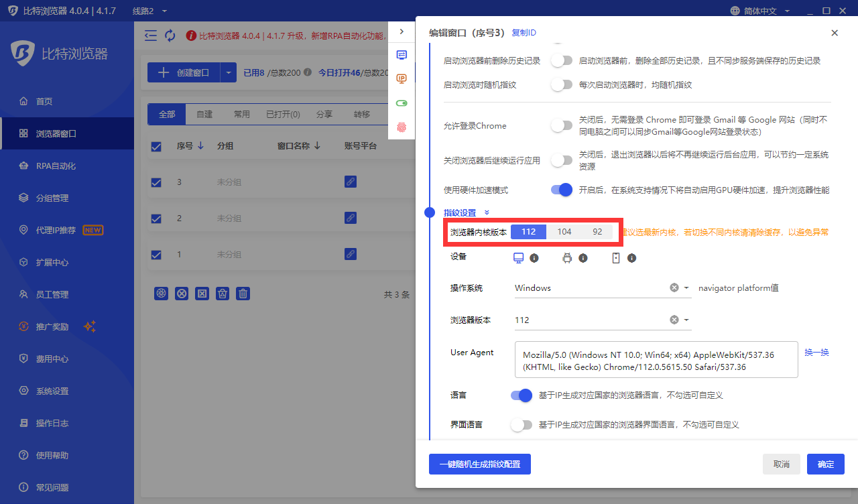This screenshot has height=504, width=858.
Task: Click the sparkle icon beside 推广奖励
Action: 90,326
